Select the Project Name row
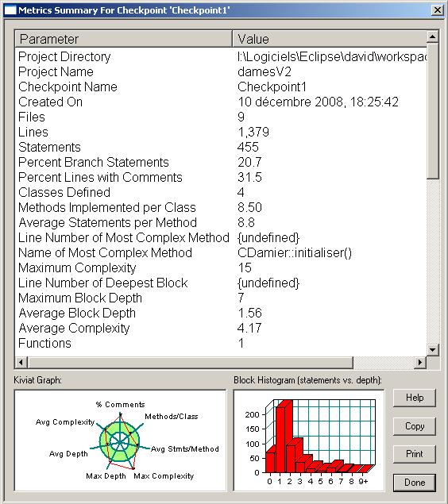The height and width of the screenshot is (504, 448). (221, 71)
